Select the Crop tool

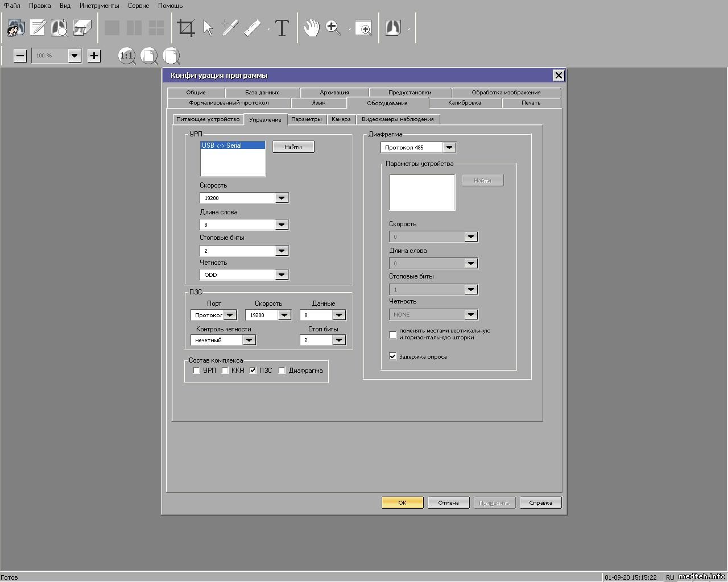pos(186,27)
